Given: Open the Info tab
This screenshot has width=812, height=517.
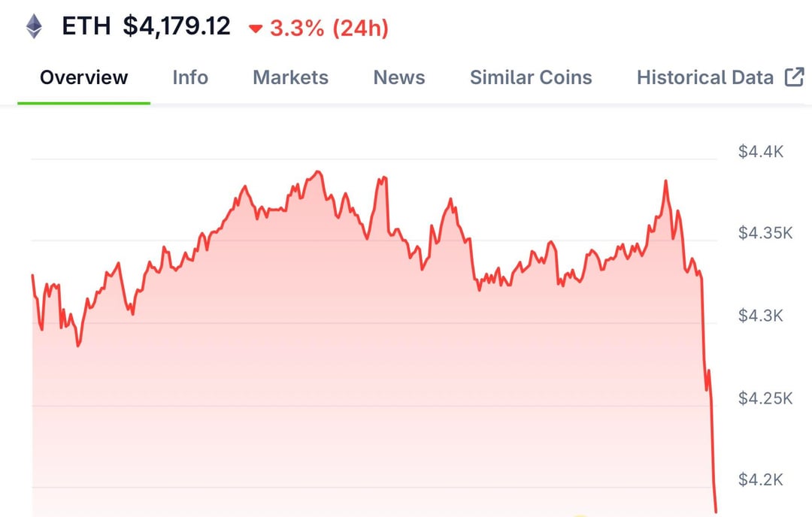Looking at the screenshot, I should [x=190, y=77].
